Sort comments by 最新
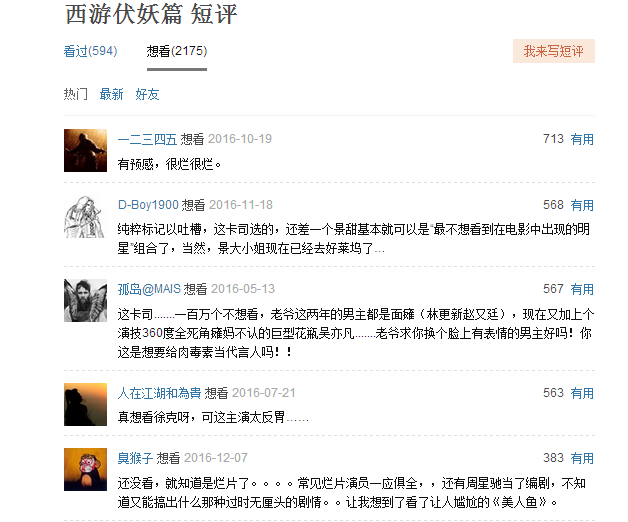The image size is (628, 522). [x=111, y=94]
